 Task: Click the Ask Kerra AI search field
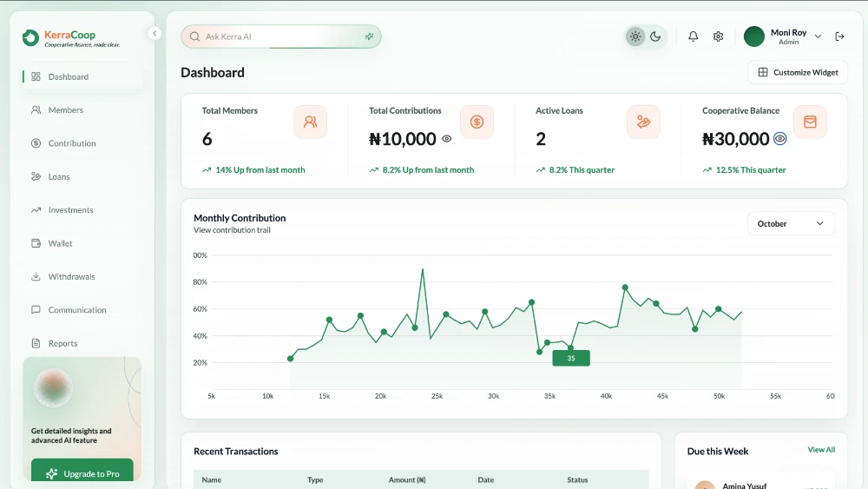click(x=280, y=36)
